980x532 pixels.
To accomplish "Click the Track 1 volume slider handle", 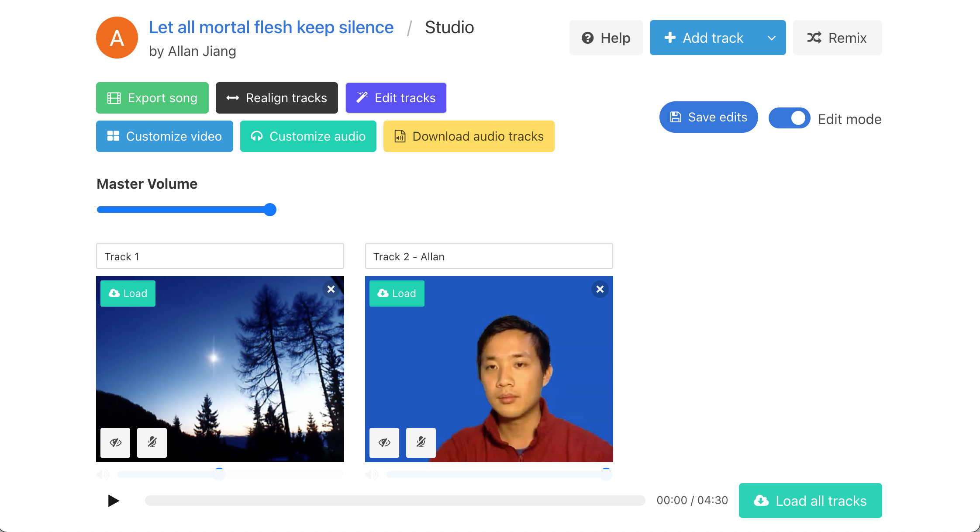I will (x=219, y=474).
